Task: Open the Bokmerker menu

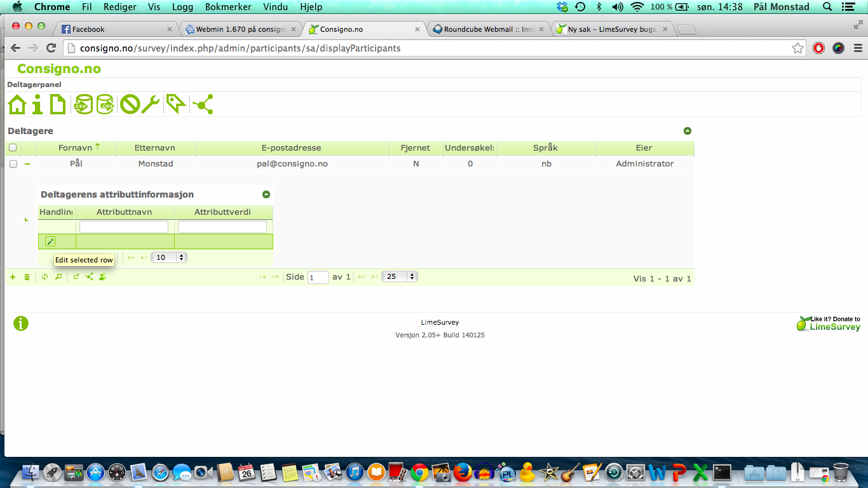Action: (228, 7)
